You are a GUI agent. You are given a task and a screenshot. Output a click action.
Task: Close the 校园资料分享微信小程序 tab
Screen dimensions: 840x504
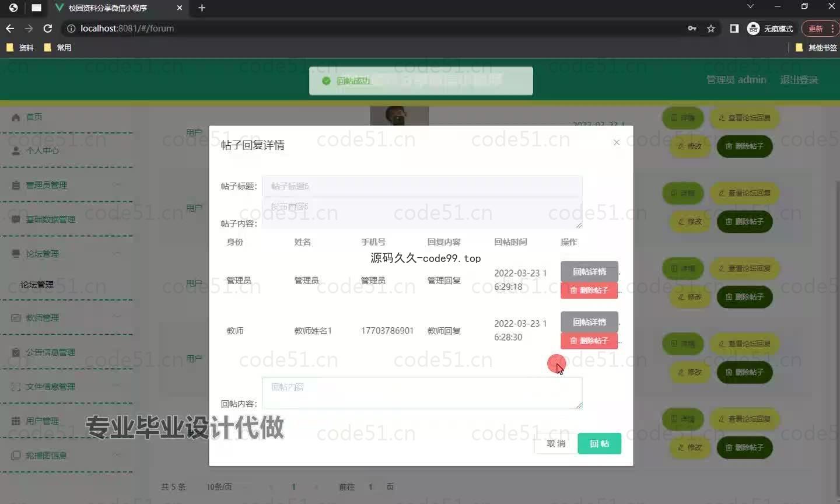(x=180, y=8)
